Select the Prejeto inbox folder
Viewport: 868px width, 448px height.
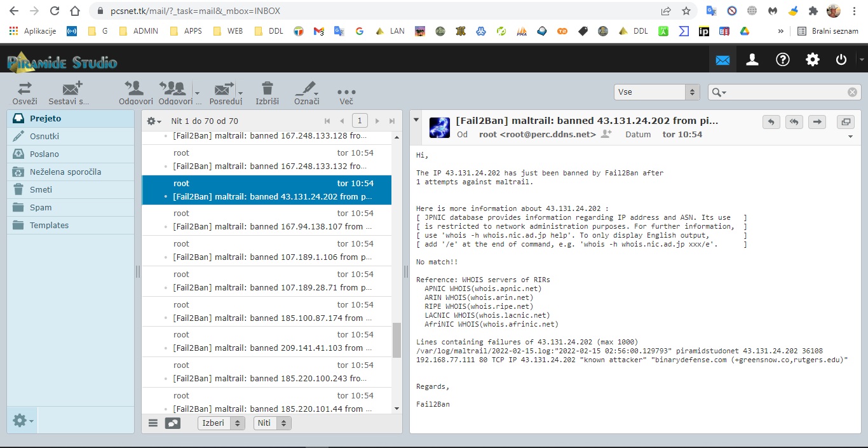point(71,119)
